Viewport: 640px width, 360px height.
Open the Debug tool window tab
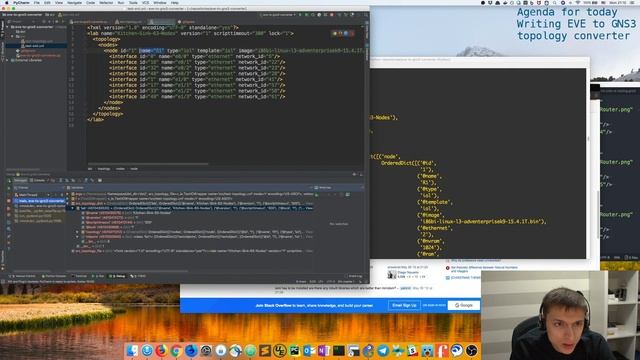pos(118,276)
